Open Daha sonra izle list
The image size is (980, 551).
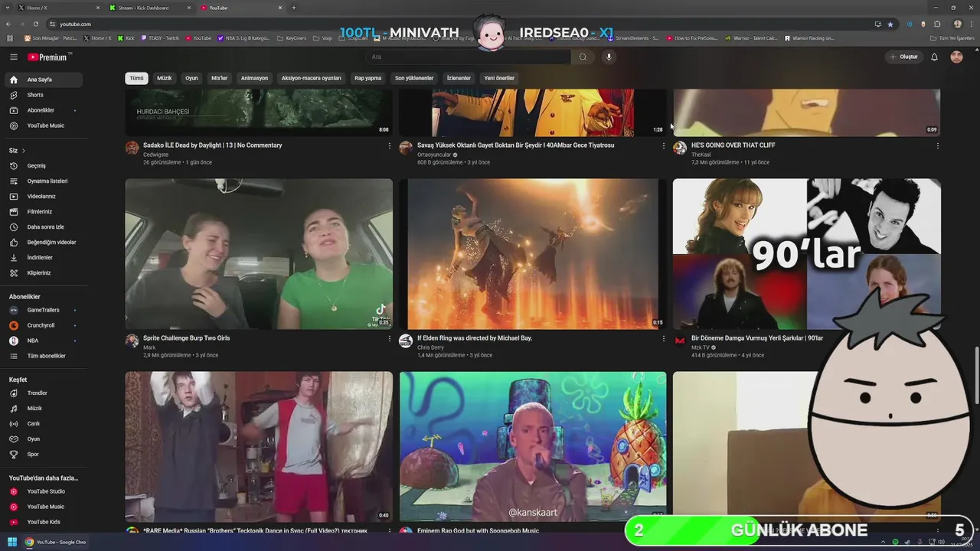[44, 227]
